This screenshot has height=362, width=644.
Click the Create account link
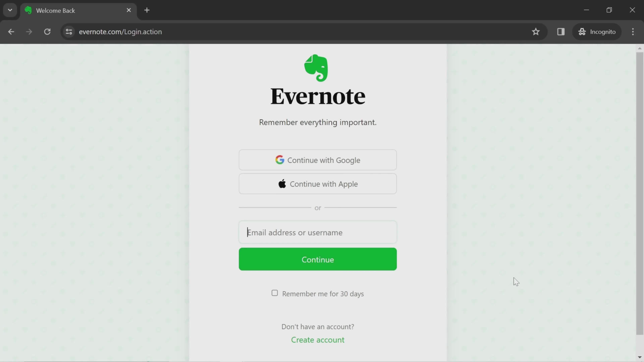pos(318,339)
